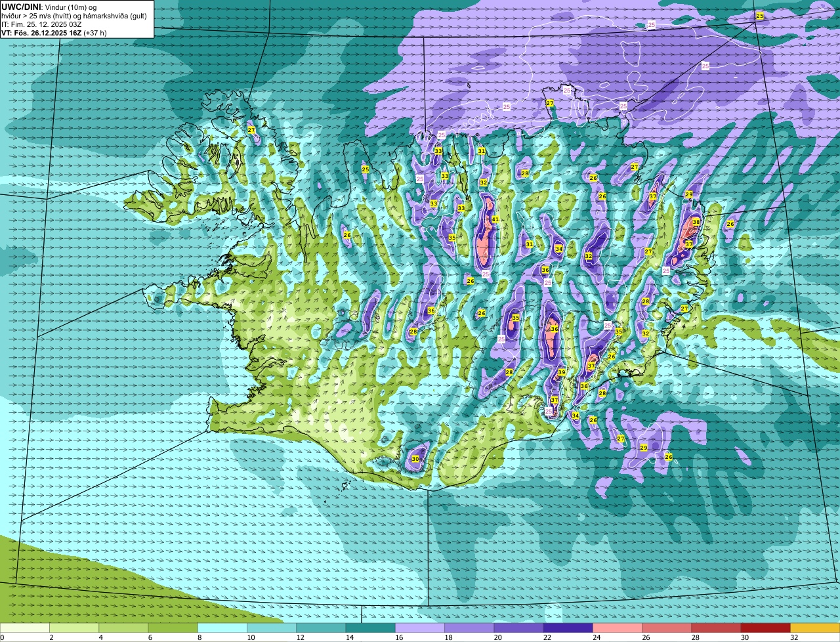The image size is (840, 642).
Task: Select the 2–4 m/s legend color swatch
Action: (74, 628)
